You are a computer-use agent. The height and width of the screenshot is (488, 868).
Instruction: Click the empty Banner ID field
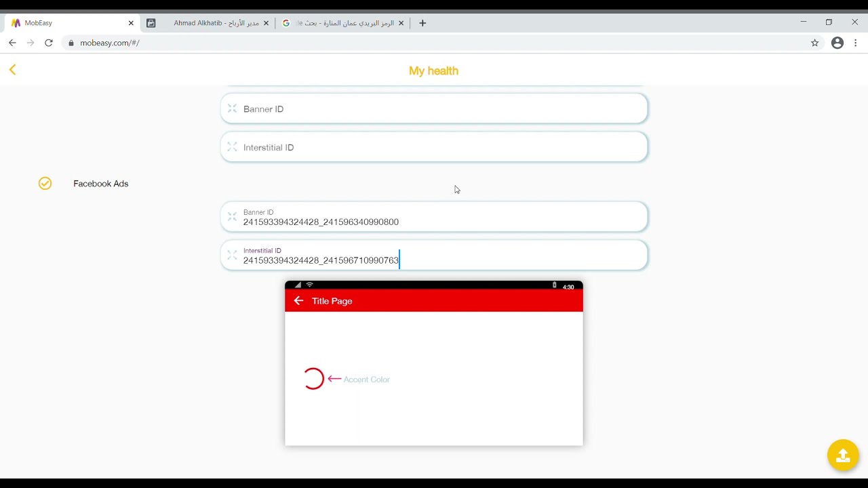pos(434,108)
